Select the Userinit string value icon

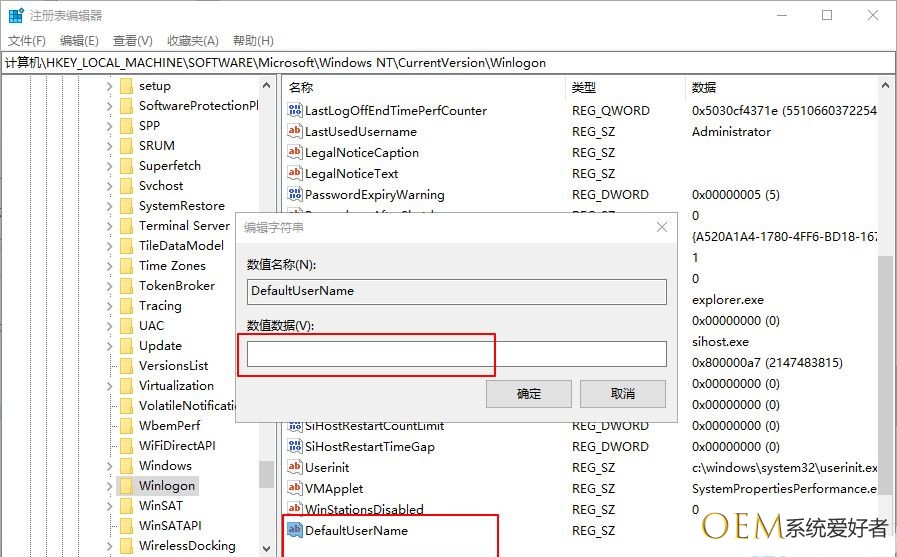pyautogui.click(x=294, y=468)
